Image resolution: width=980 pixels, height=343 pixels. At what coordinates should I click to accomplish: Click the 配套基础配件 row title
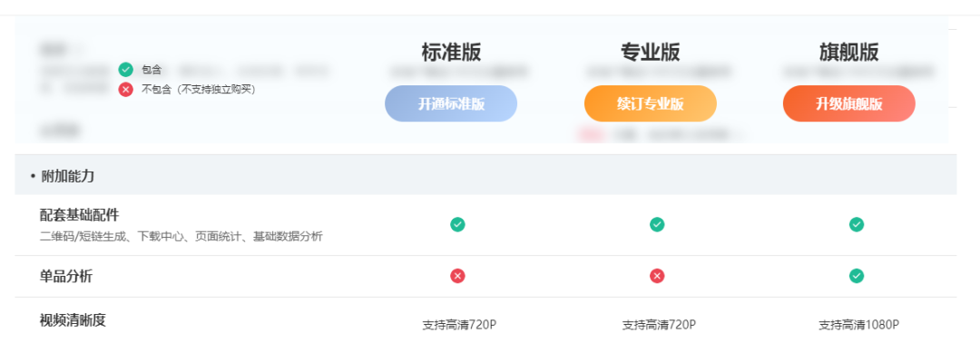[x=79, y=215]
